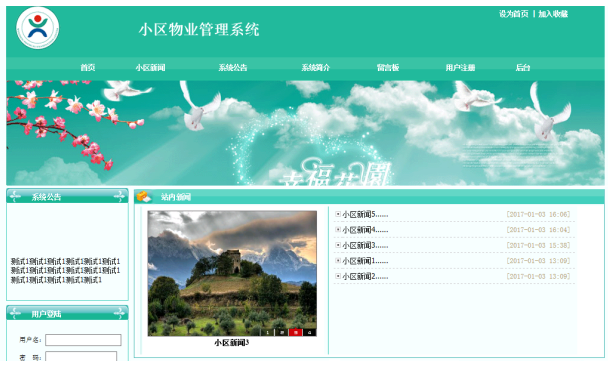The height and width of the screenshot is (375, 608).
Task: Click the bullet icon beside 小区新闻3 in the list
Action: click(x=338, y=245)
